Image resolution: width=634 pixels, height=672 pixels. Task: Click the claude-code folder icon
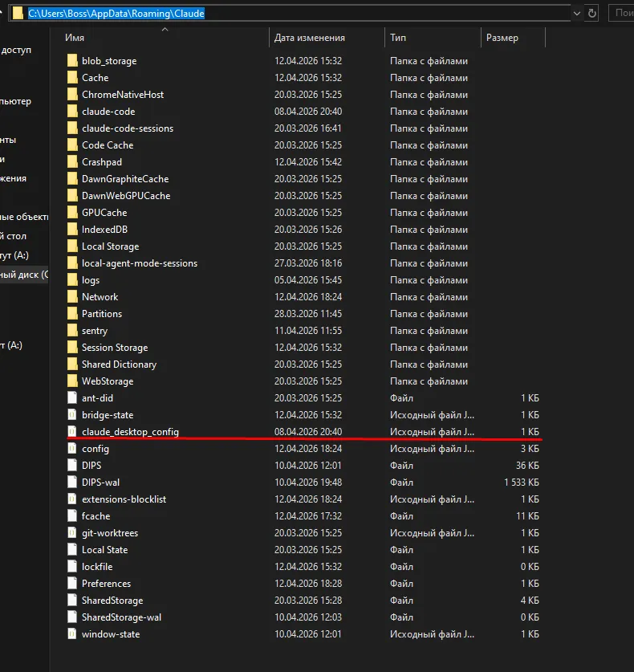click(72, 112)
